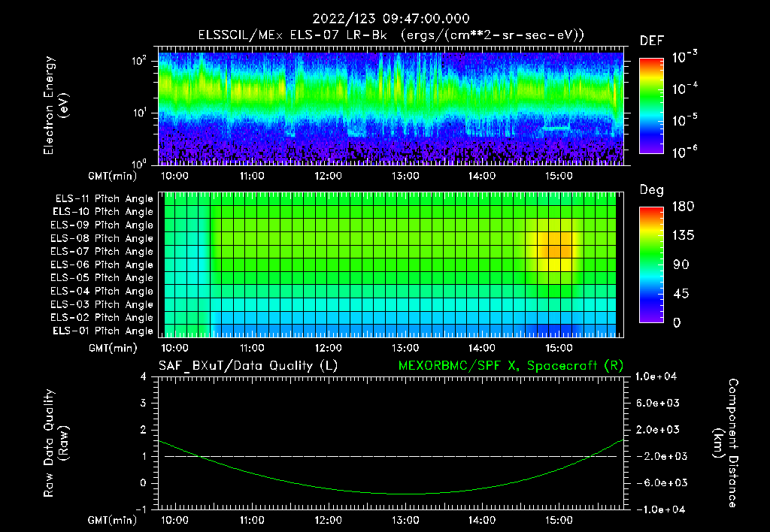Click the 45 degree scale value
Image resolution: width=770 pixels, height=532 pixels.
680,294
